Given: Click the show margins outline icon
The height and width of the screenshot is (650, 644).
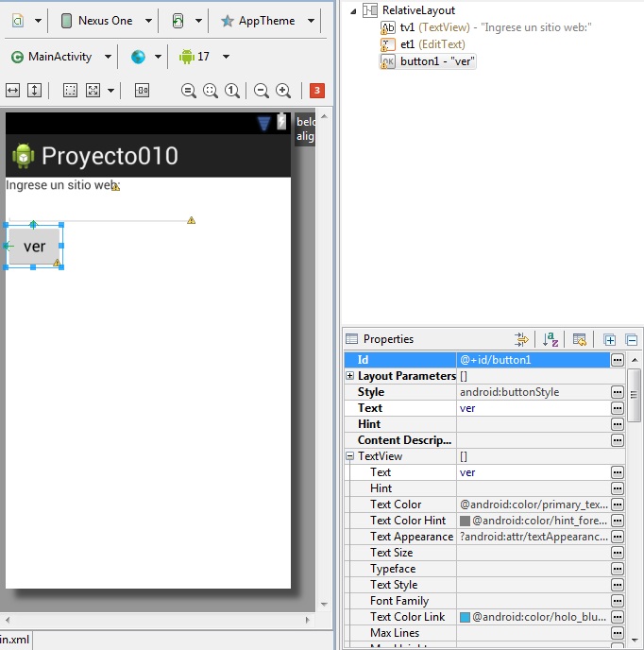Looking at the screenshot, I should point(70,90).
